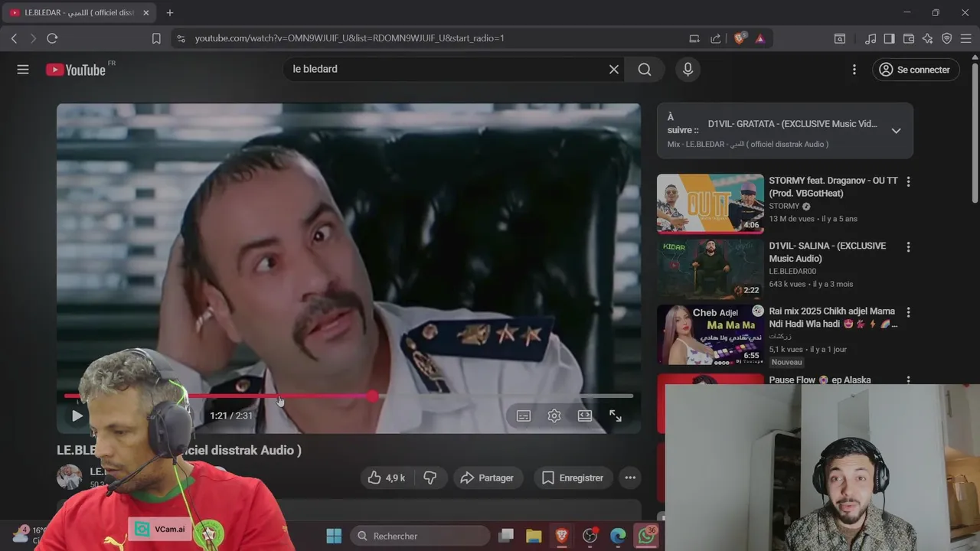980x551 pixels.
Task: Switch to theater mode in the player
Action: pyautogui.click(x=585, y=416)
